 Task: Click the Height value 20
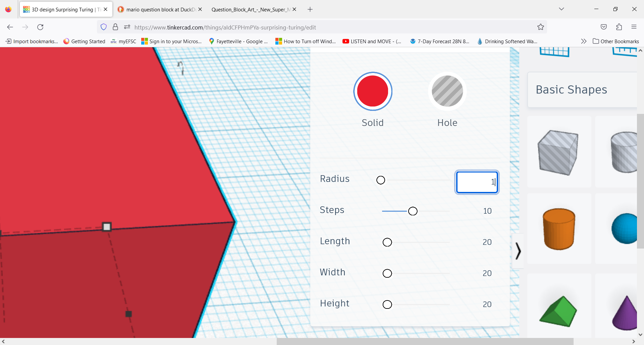point(487,304)
